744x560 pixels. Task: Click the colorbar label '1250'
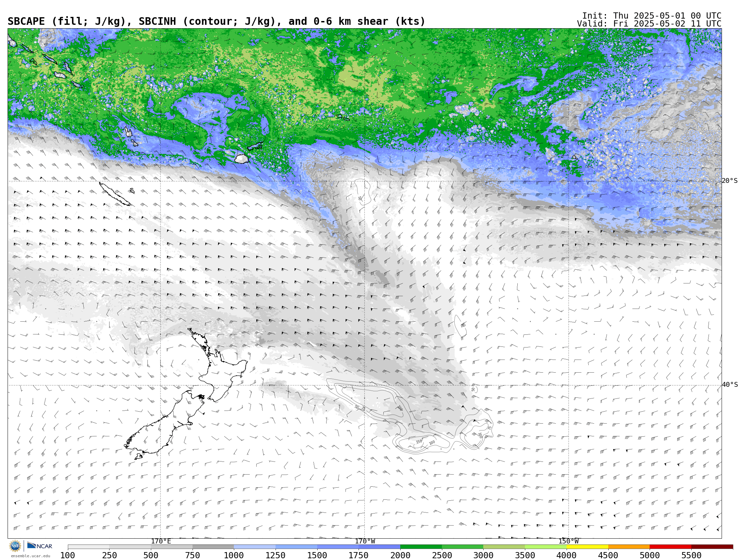pyautogui.click(x=276, y=556)
